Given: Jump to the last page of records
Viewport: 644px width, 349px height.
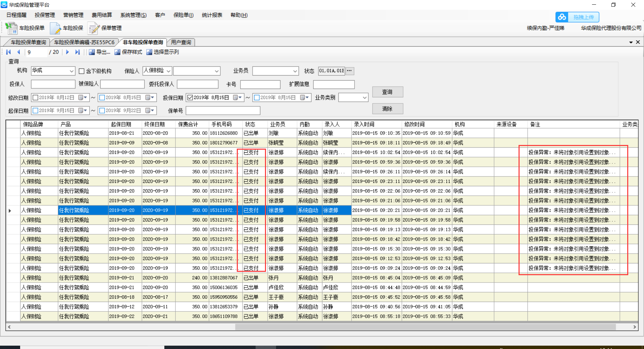Looking at the screenshot, I should tap(77, 52).
